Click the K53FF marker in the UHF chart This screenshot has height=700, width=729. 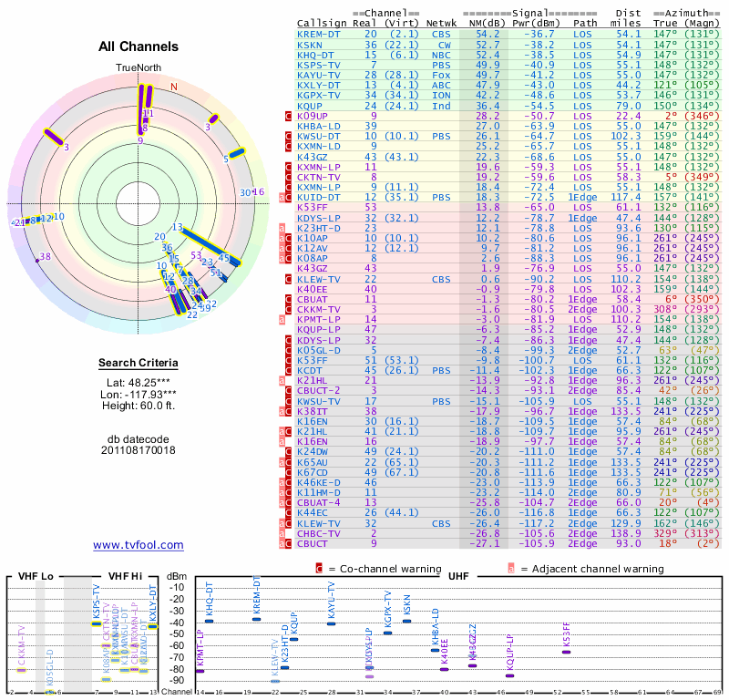click(566, 652)
